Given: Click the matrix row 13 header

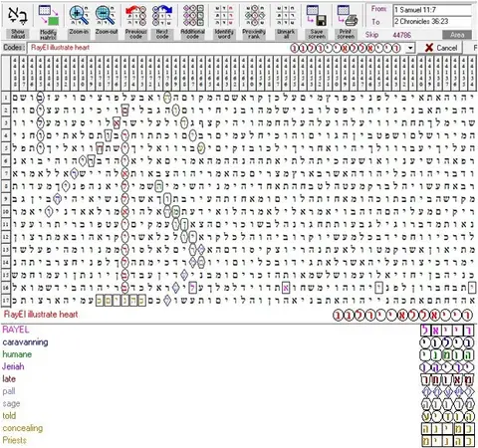Looking at the screenshot, I should [6, 250].
